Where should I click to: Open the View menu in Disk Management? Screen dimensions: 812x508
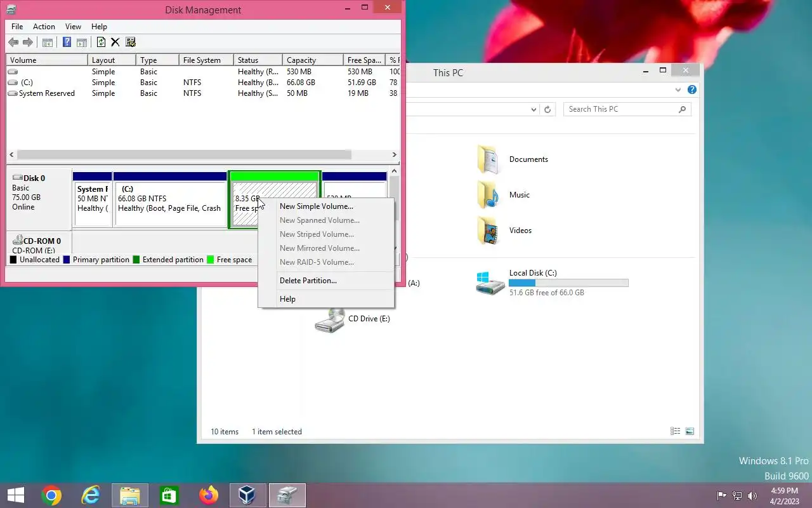click(73, 27)
